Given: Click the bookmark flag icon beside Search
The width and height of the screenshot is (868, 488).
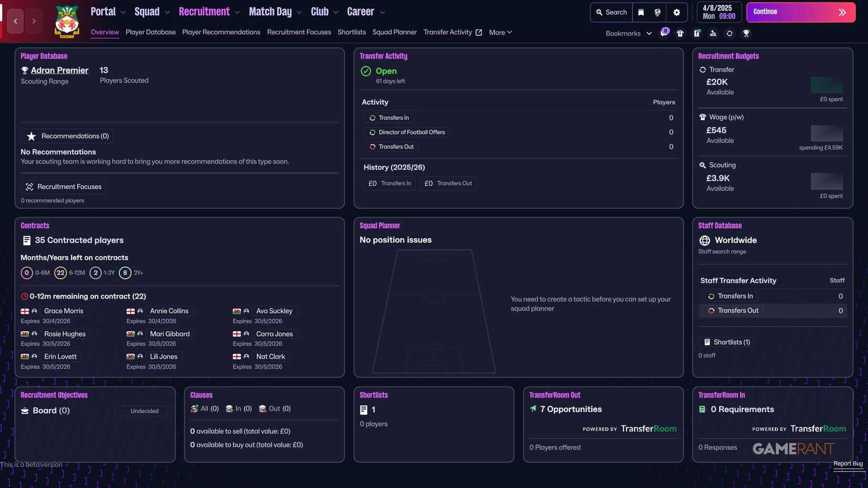Looking at the screenshot, I should 641,12.
